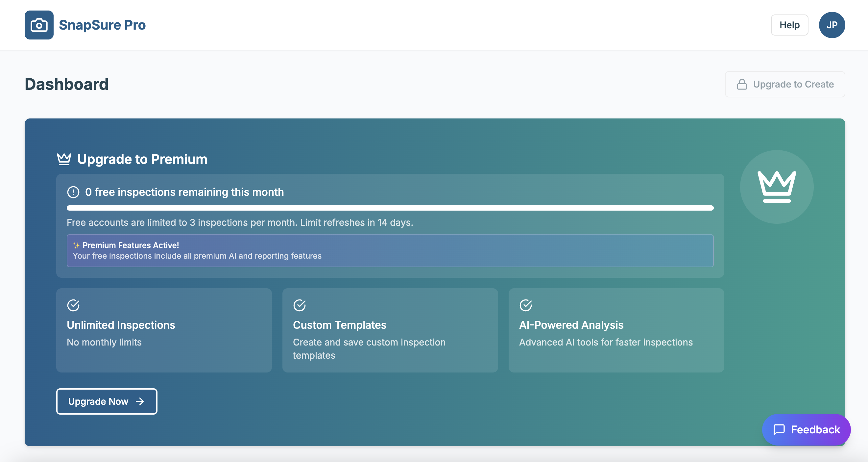The width and height of the screenshot is (868, 462).
Task: Click the checkmark icon above Unlimited Inspections
Action: coord(73,305)
